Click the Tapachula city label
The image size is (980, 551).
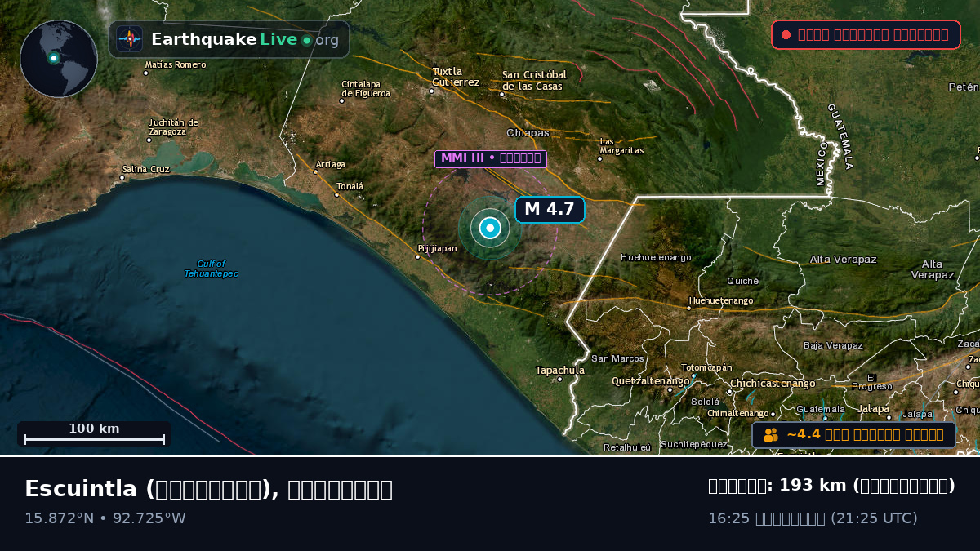pos(560,370)
